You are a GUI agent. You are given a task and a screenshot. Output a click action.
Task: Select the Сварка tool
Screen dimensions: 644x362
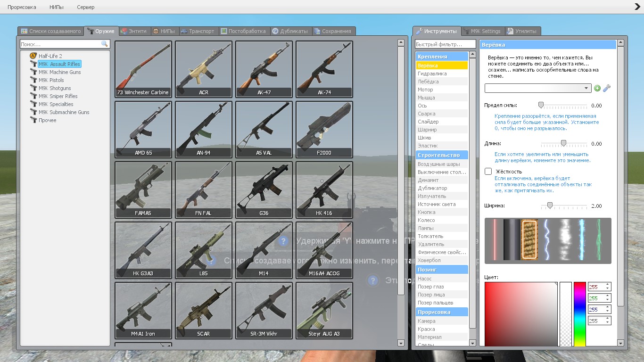click(x=427, y=114)
